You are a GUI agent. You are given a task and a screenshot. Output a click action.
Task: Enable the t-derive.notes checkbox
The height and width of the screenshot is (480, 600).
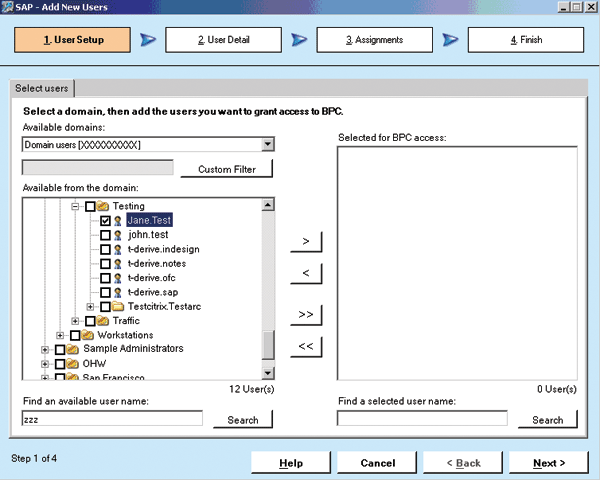coord(105,264)
